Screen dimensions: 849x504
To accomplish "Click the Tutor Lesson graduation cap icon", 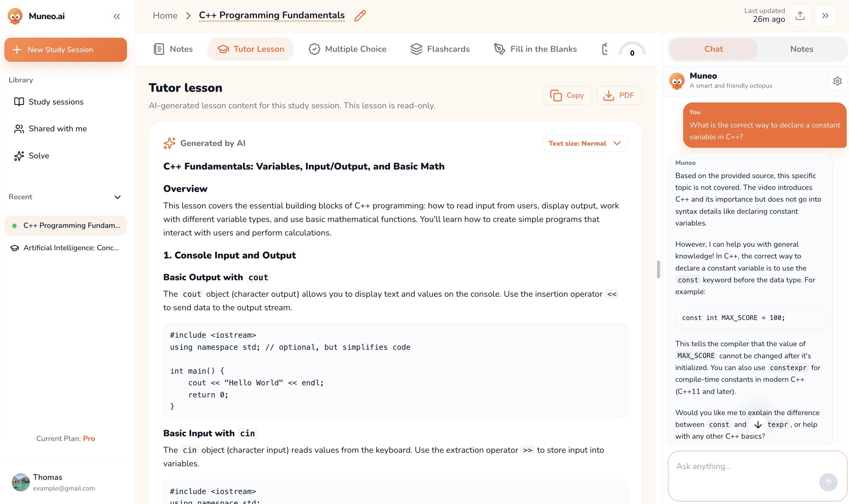I will coord(223,49).
